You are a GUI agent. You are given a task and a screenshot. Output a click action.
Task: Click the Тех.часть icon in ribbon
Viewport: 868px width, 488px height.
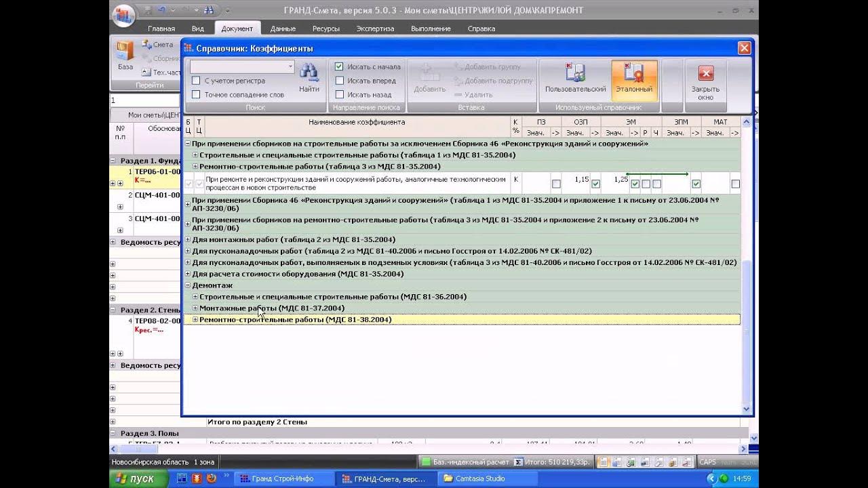point(146,72)
